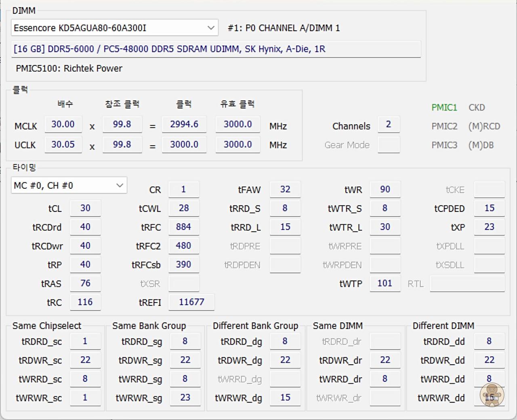Expand the MC #0, CH #0 selector

pos(69,186)
